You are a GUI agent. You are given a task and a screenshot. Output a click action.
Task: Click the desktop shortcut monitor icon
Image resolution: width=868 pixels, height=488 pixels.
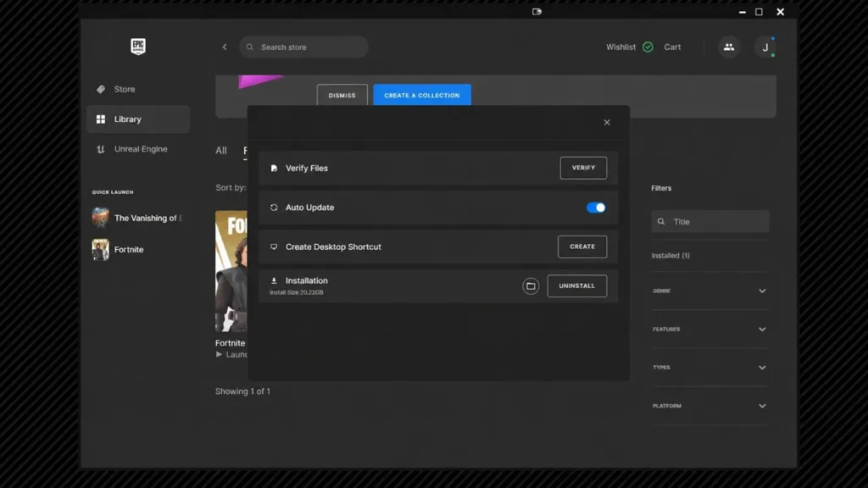point(274,247)
